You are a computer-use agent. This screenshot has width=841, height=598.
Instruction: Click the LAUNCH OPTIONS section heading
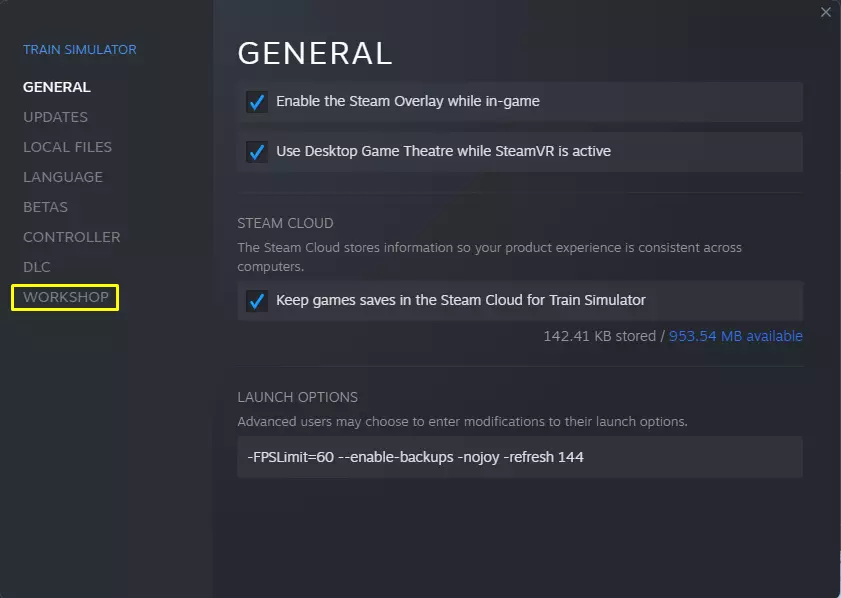point(297,397)
